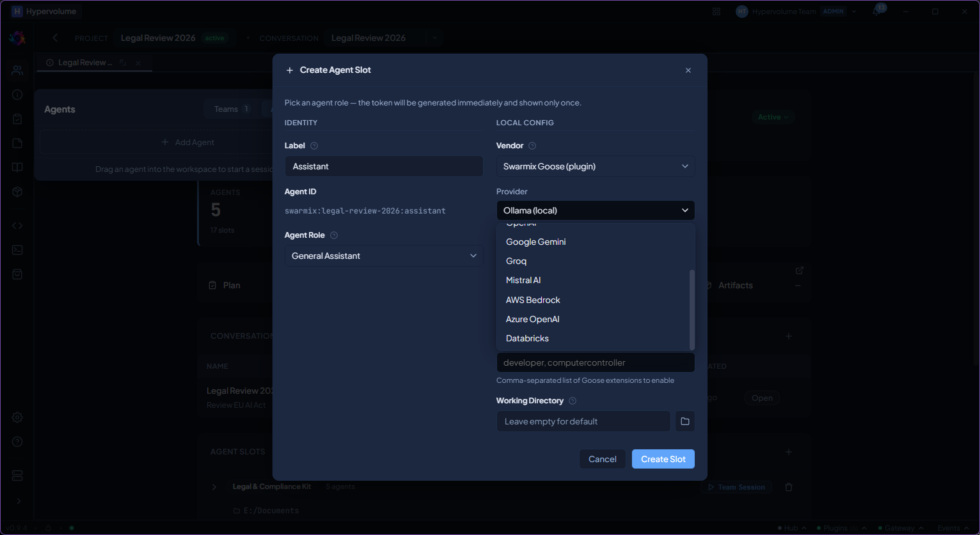Screen dimensions: 980x535
Task: Open the Active status dropdown
Action: tap(773, 117)
